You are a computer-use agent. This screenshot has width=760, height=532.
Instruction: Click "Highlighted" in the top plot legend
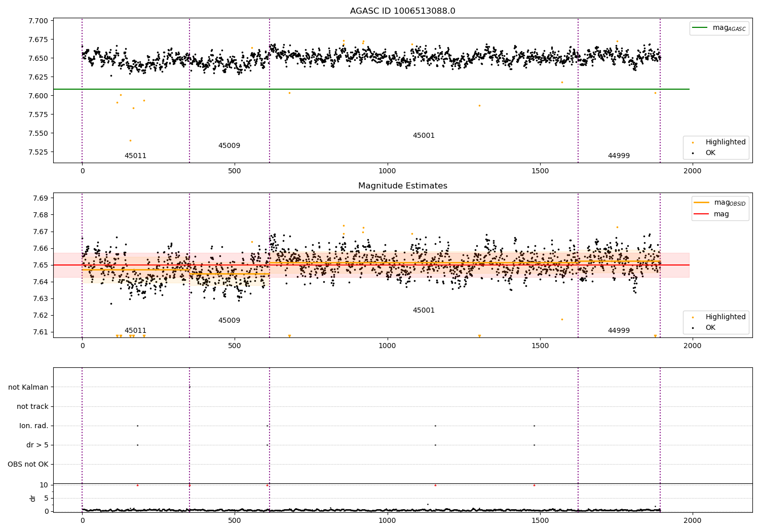coord(726,142)
